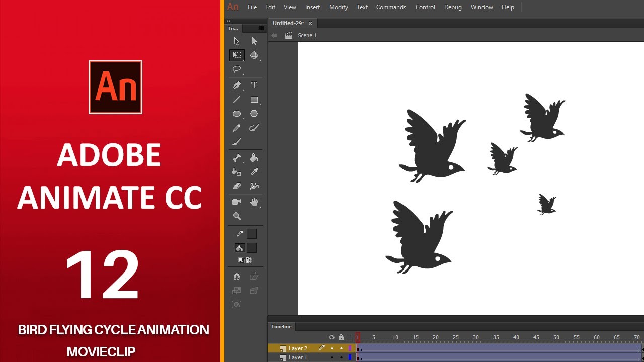
Task: Open the Debug menu
Action: (x=453, y=7)
